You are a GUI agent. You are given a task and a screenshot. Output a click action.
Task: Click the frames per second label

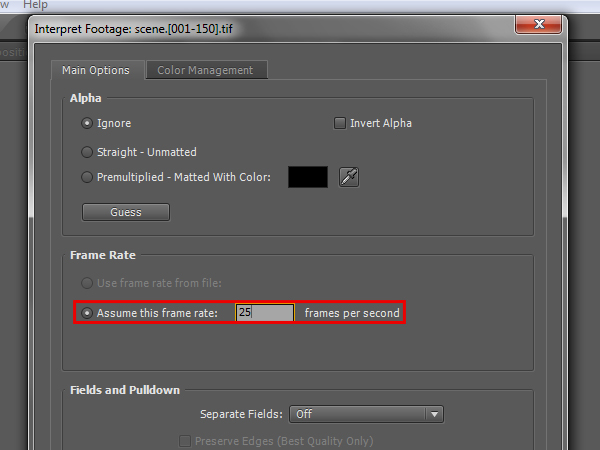tap(352, 313)
